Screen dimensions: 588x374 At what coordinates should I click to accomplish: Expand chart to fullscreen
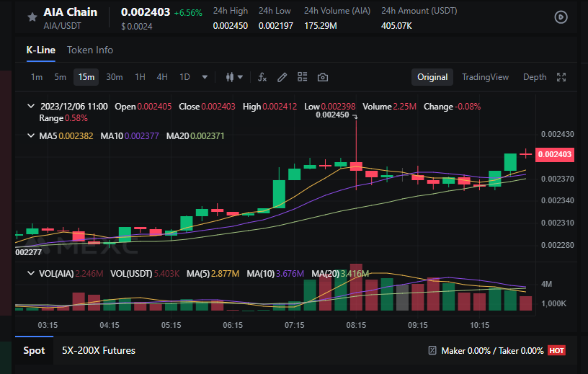click(x=561, y=77)
